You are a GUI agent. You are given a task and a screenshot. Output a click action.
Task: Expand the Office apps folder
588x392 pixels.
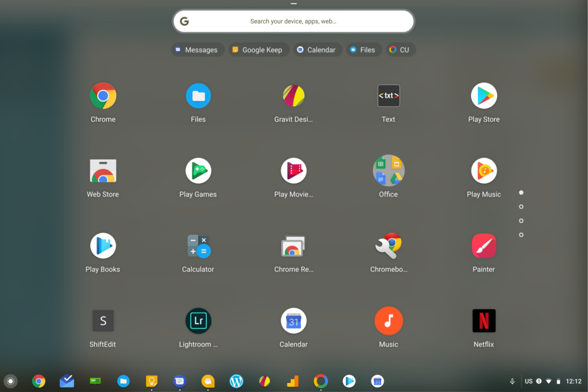click(x=388, y=171)
